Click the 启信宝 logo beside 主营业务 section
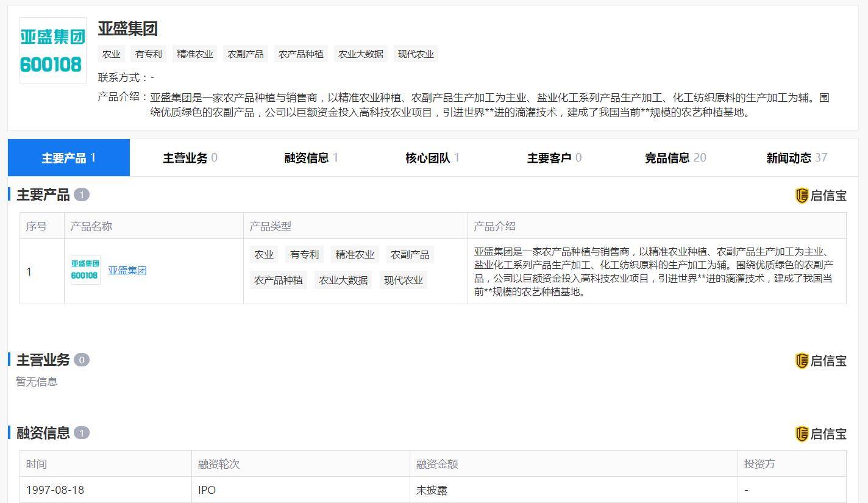The height and width of the screenshot is (503, 868). click(x=821, y=361)
